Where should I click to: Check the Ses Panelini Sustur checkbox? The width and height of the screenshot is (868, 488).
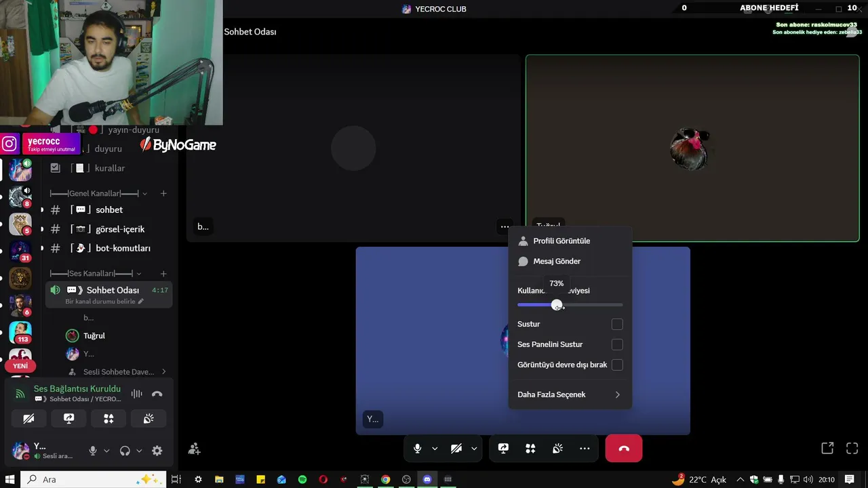617,344
